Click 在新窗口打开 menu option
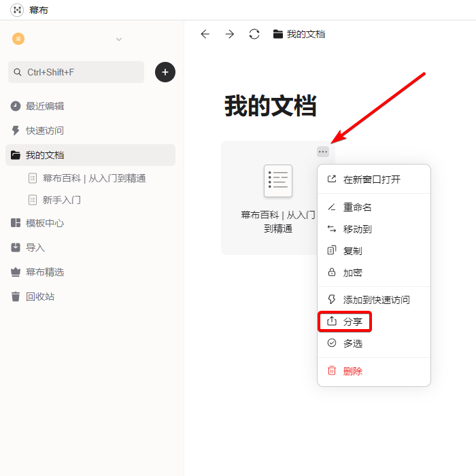476x476 pixels. coord(371,180)
